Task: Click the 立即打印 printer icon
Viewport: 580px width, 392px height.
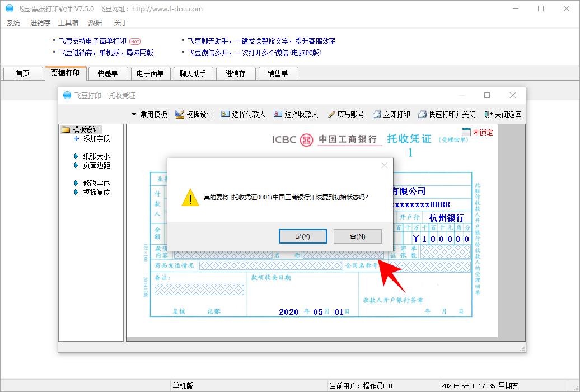Action: (377, 114)
